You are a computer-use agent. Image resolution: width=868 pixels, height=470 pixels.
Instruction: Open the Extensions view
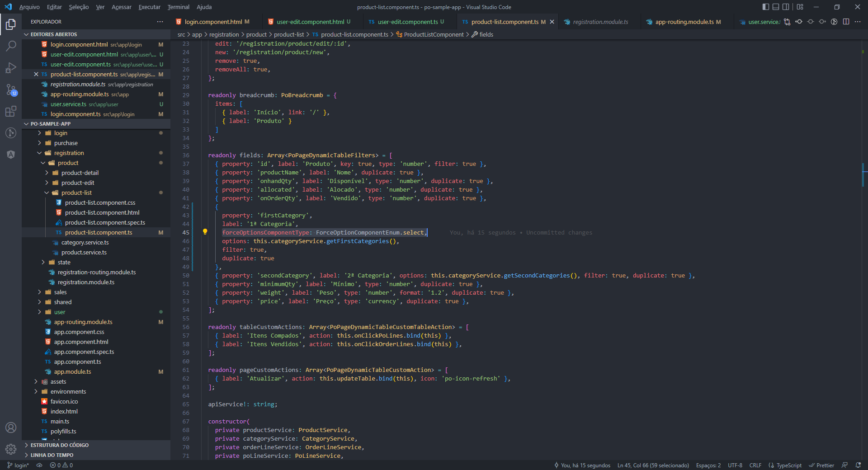(x=11, y=111)
